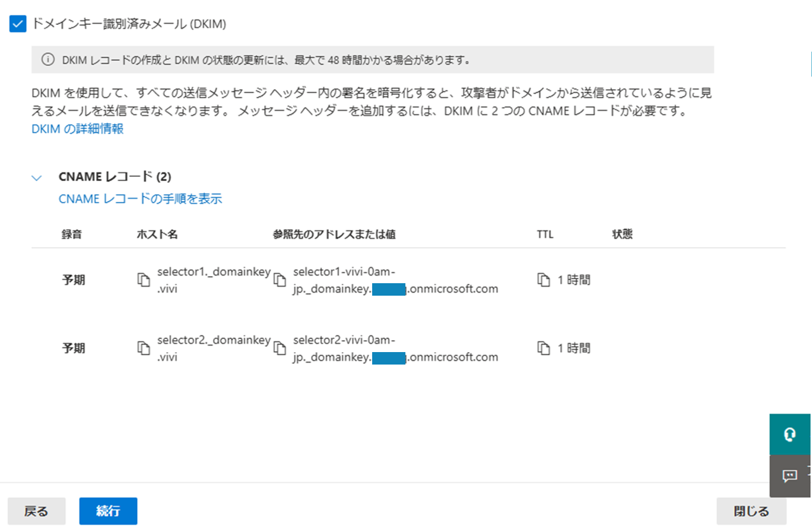Select the TTL column header
Image resolution: width=812 pixels, height=529 pixels.
click(x=545, y=234)
